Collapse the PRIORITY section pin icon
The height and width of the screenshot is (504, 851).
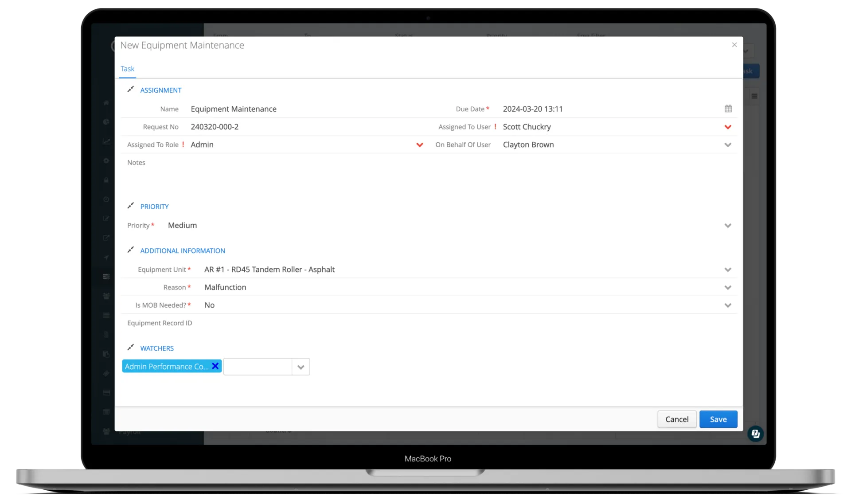130,206
